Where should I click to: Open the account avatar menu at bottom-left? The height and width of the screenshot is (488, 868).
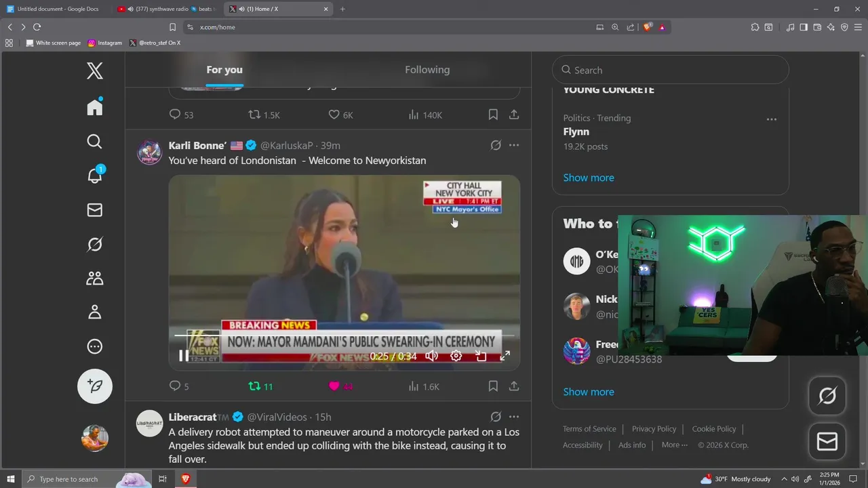coord(95,438)
